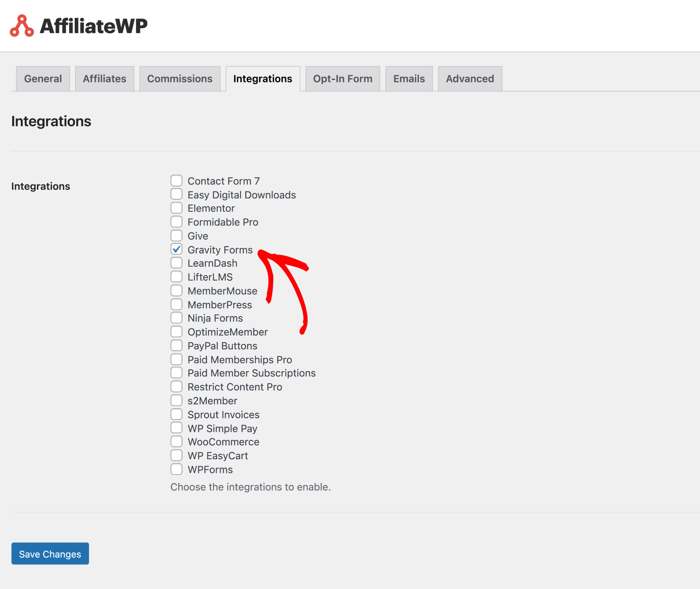This screenshot has height=589, width=700.
Task: Enable the WooCommerce integration checkbox
Action: point(177,441)
